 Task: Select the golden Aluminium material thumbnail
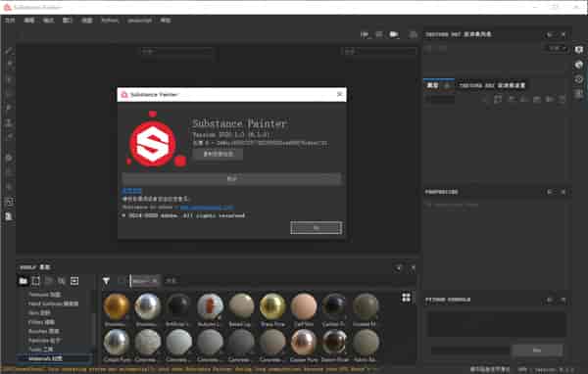click(x=117, y=307)
